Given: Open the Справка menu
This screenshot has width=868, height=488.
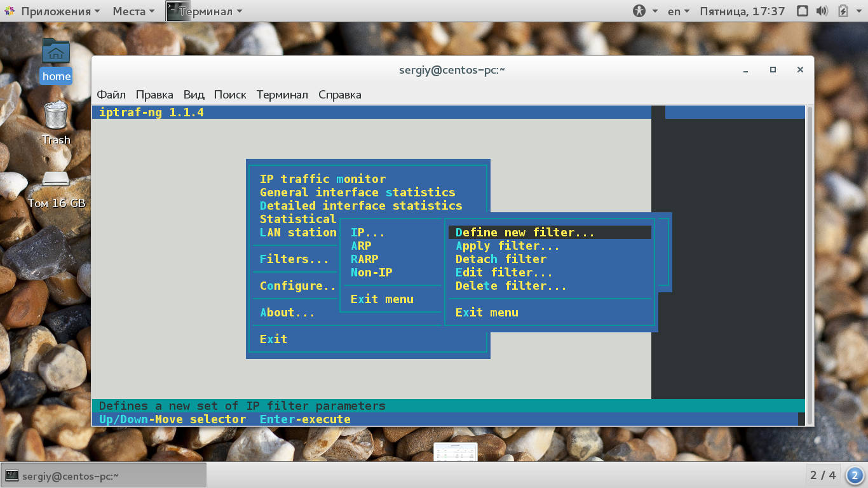Looking at the screenshot, I should point(340,95).
